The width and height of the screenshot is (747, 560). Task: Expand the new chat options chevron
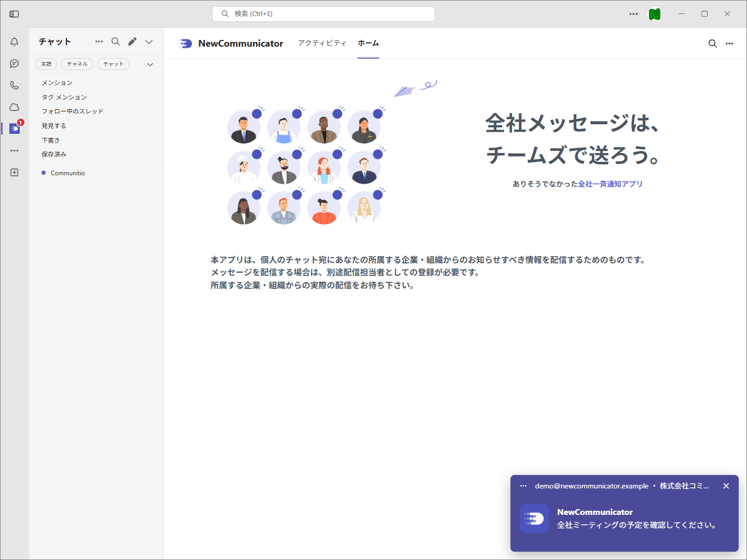149,41
